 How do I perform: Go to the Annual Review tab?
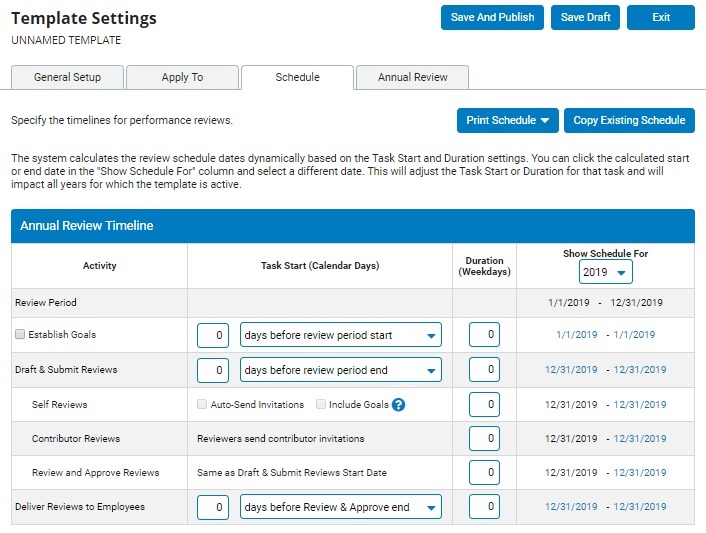coord(412,77)
